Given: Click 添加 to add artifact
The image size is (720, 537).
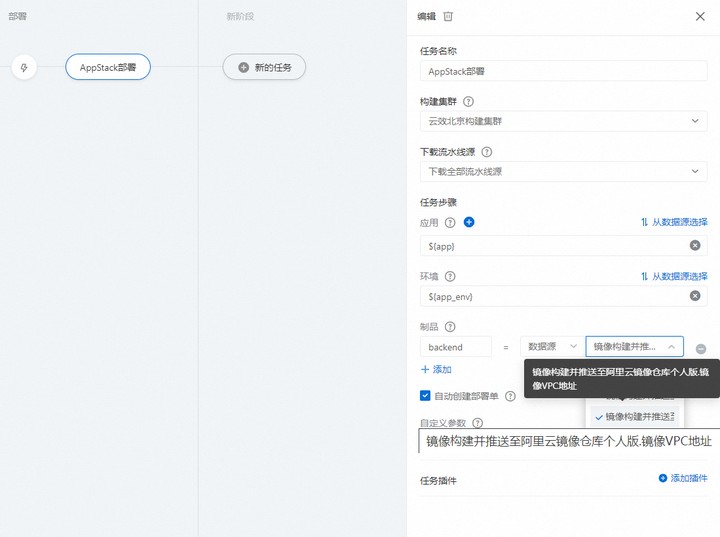Looking at the screenshot, I should pyautogui.click(x=436, y=369).
